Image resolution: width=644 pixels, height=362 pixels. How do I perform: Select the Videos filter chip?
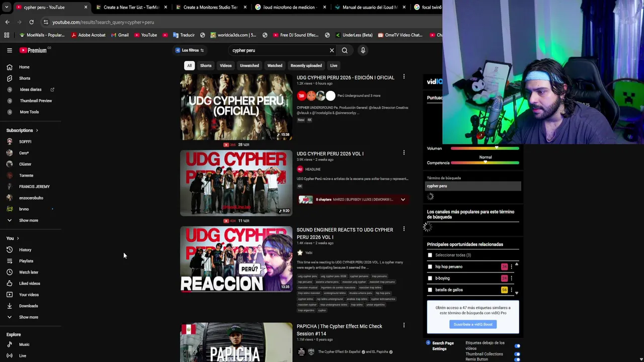coord(225,65)
